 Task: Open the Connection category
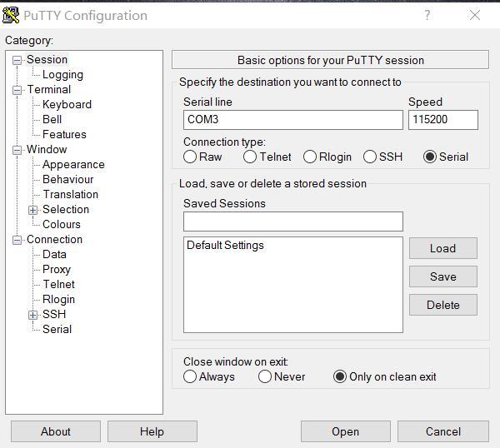pos(54,239)
